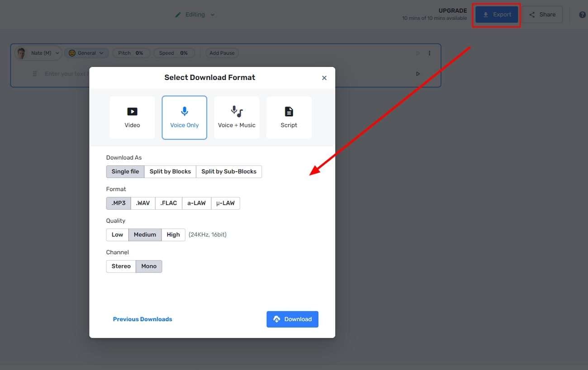This screenshot has width=588, height=370.
Task: Choose the Script download format card
Action: pyautogui.click(x=289, y=117)
